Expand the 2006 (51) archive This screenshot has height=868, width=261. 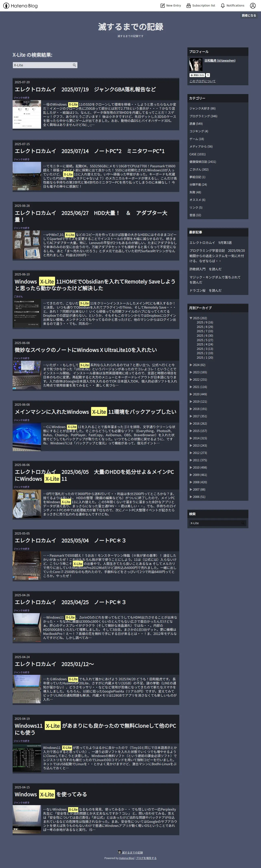tap(191, 497)
